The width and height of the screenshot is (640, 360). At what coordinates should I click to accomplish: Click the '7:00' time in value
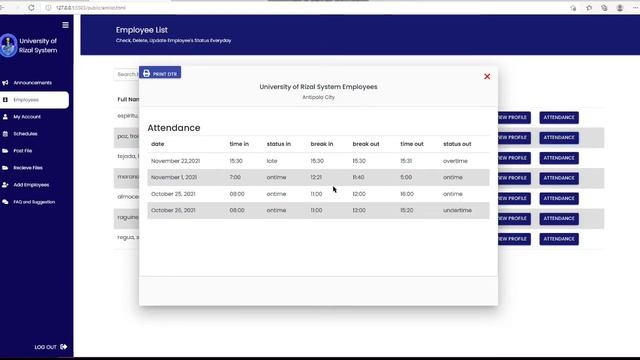235,178
